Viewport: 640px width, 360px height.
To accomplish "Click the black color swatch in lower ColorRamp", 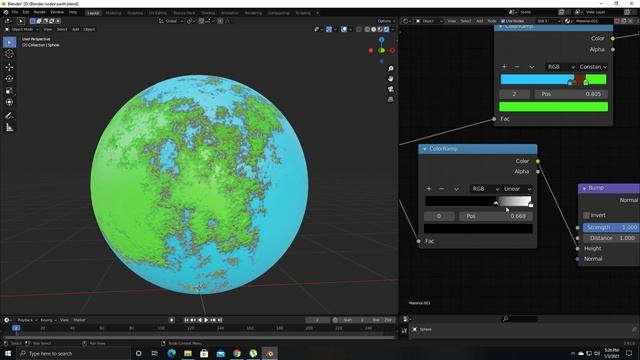I will 478,229.
